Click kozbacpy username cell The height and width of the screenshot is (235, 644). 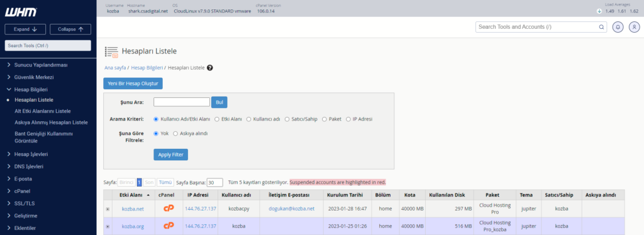[x=238, y=209]
